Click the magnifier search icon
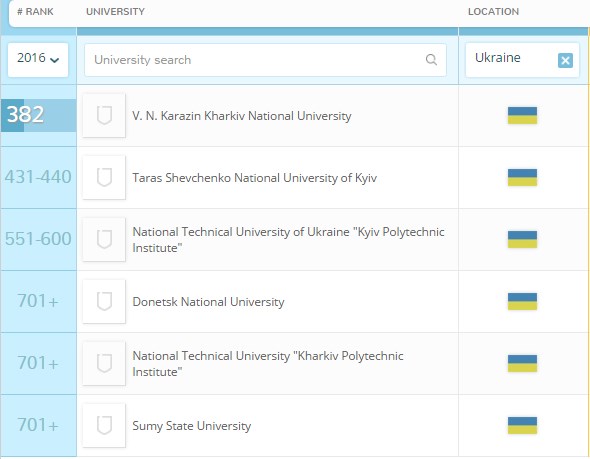This screenshot has width=590, height=459. (431, 60)
